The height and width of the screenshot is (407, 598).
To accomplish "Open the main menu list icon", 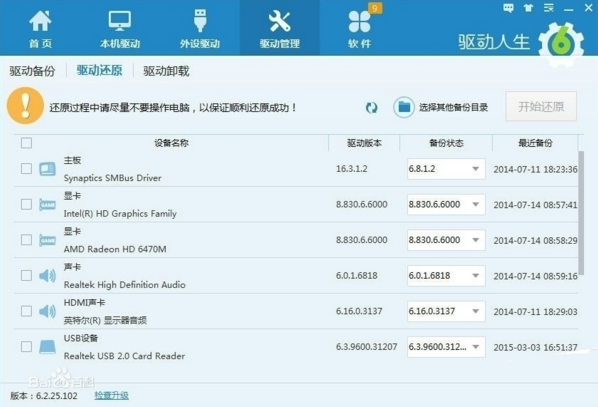I will 549,8.
